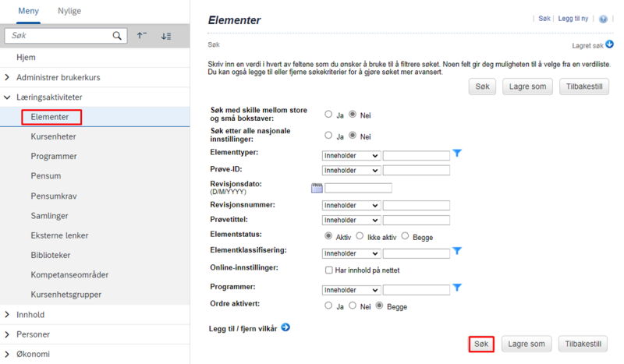Click the Revisjonsnummer value text field
The height and width of the screenshot is (364, 624).
tap(417, 205)
